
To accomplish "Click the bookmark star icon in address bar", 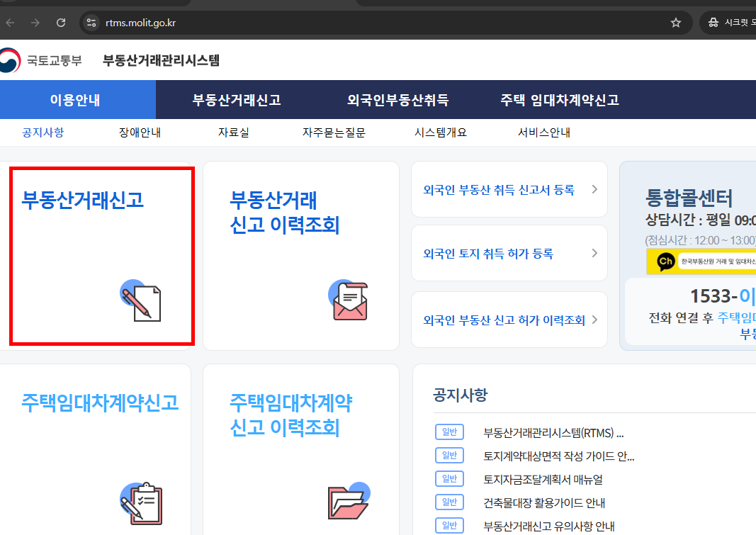I will tap(675, 22).
